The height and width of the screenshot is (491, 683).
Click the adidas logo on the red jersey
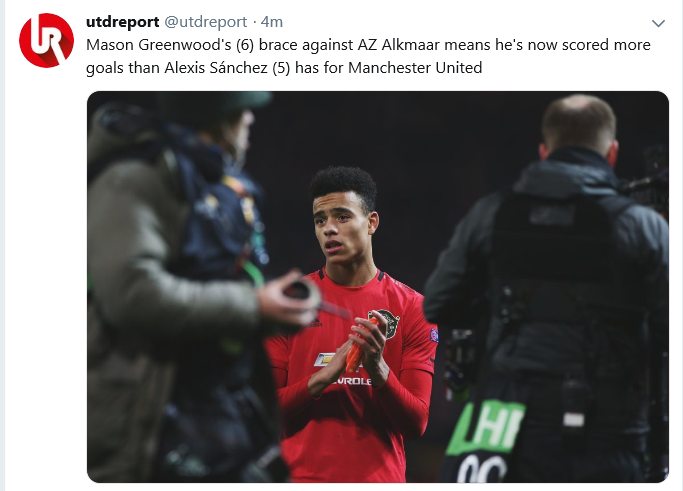[x=314, y=323]
